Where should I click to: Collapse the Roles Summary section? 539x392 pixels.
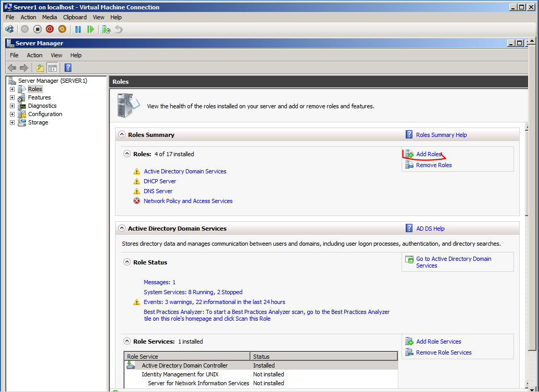[122, 134]
